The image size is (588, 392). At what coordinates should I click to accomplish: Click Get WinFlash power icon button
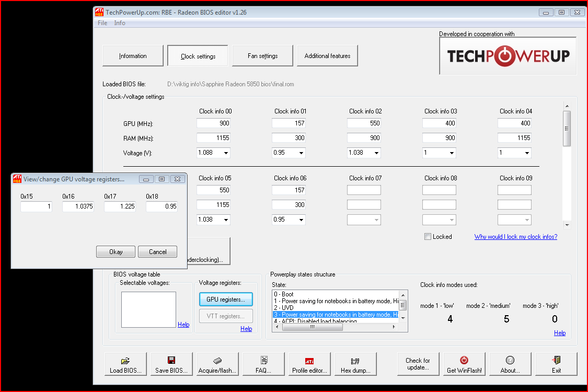[464, 364]
